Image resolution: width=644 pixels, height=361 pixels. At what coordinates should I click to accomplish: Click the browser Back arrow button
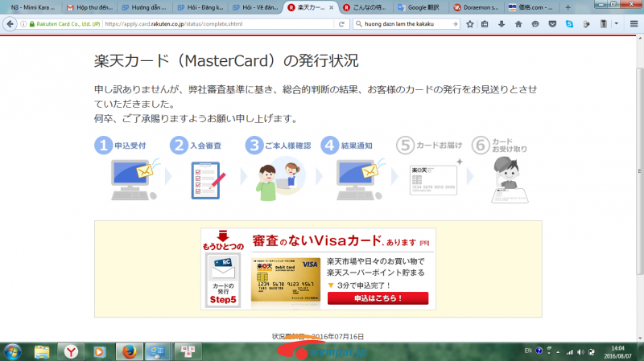10,24
